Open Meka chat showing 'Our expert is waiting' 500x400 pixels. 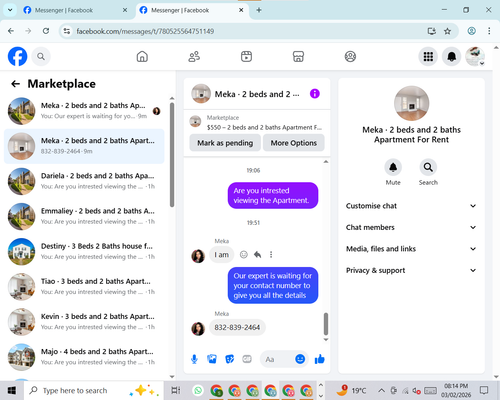84,111
